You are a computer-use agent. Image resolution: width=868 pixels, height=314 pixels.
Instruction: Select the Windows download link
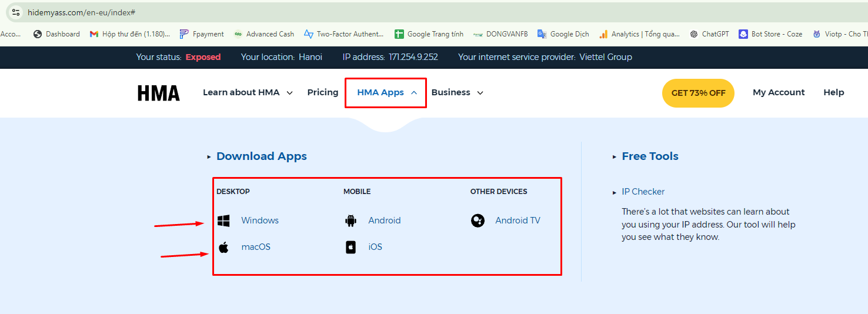point(260,221)
